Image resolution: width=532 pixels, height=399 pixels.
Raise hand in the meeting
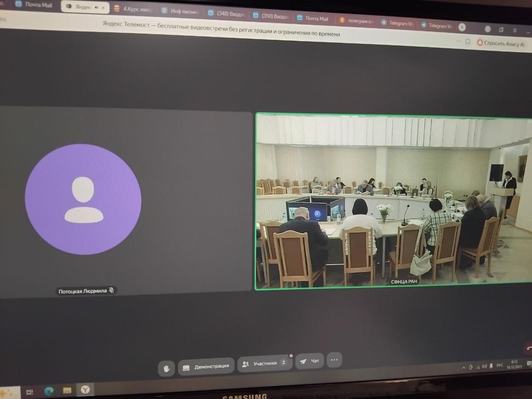click(x=166, y=368)
